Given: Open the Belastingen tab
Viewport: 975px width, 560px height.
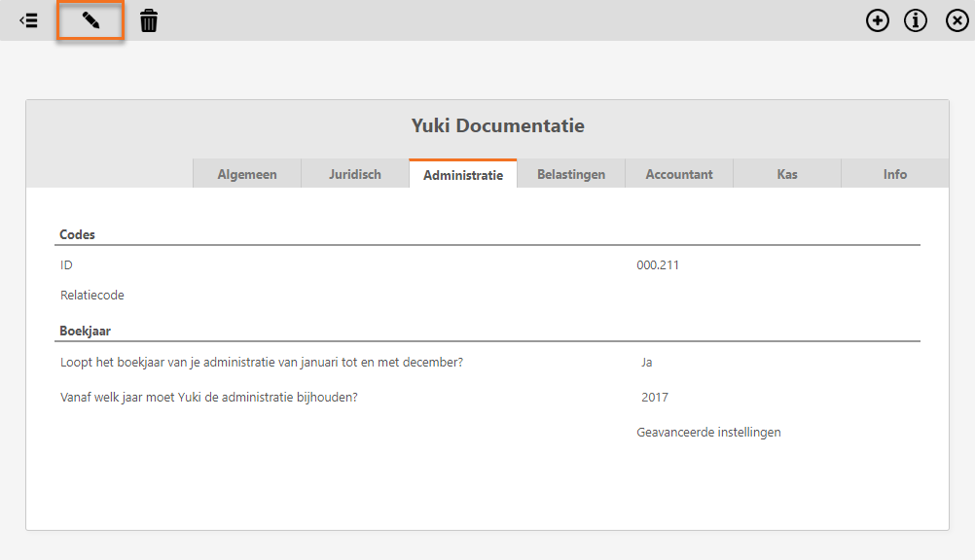Looking at the screenshot, I should pyautogui.click(x=571, y=174).
